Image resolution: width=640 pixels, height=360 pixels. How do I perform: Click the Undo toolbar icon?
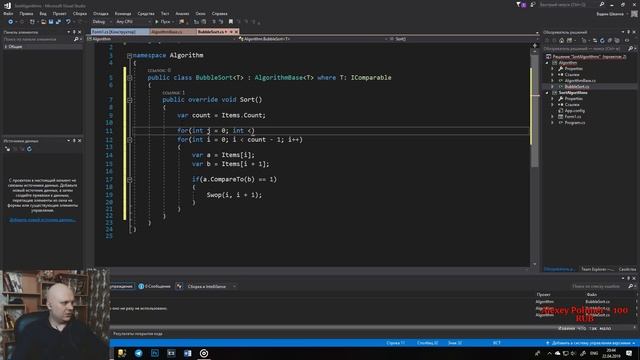pos(68,22)
